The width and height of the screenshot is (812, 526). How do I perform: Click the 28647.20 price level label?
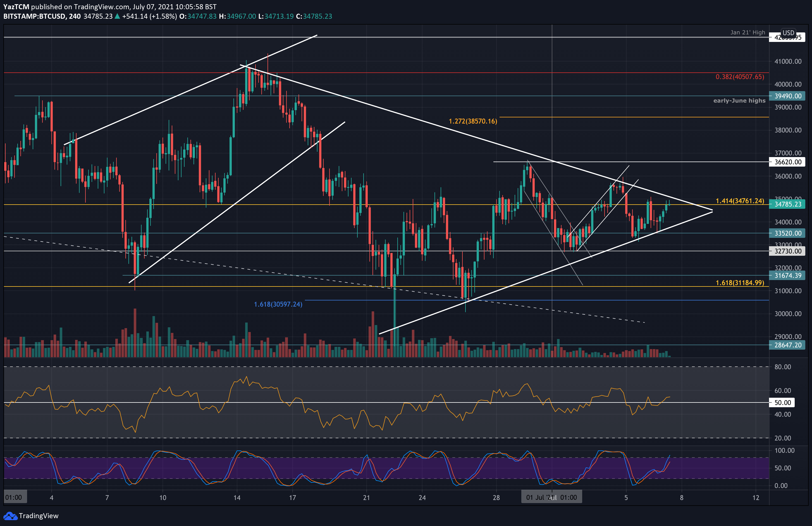tap(787, 345)
